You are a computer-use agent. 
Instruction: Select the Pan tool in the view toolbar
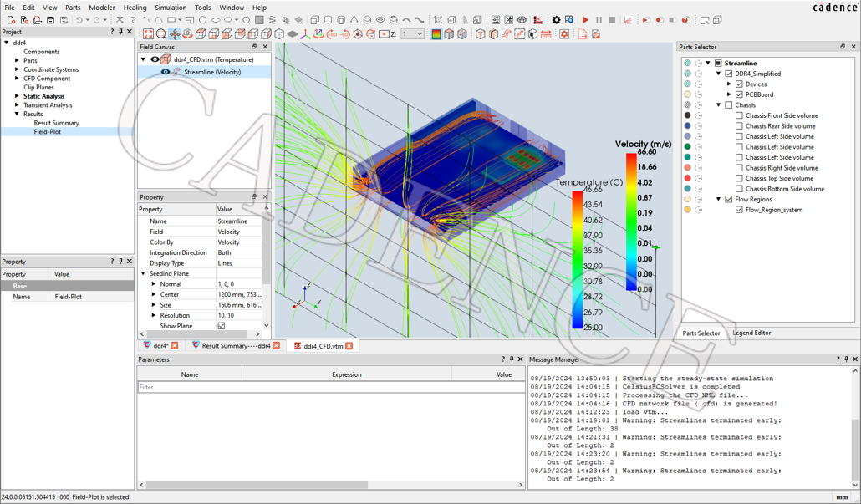[x=175, y=34]
